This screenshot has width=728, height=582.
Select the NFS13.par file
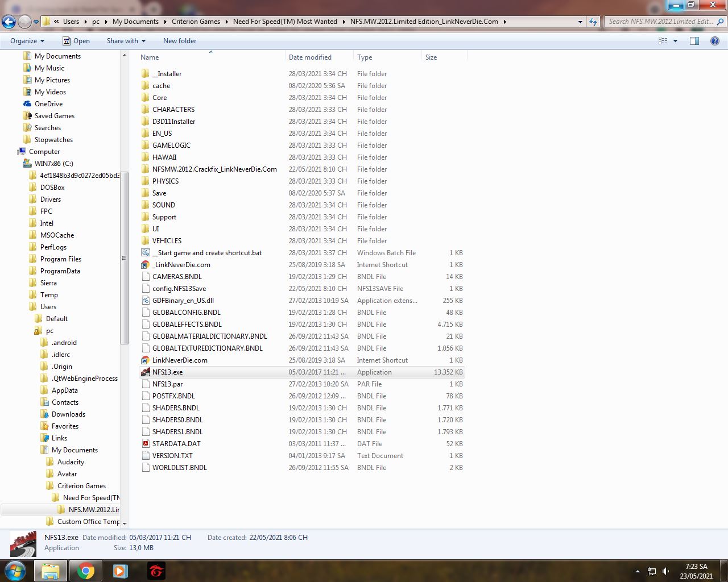167,384
